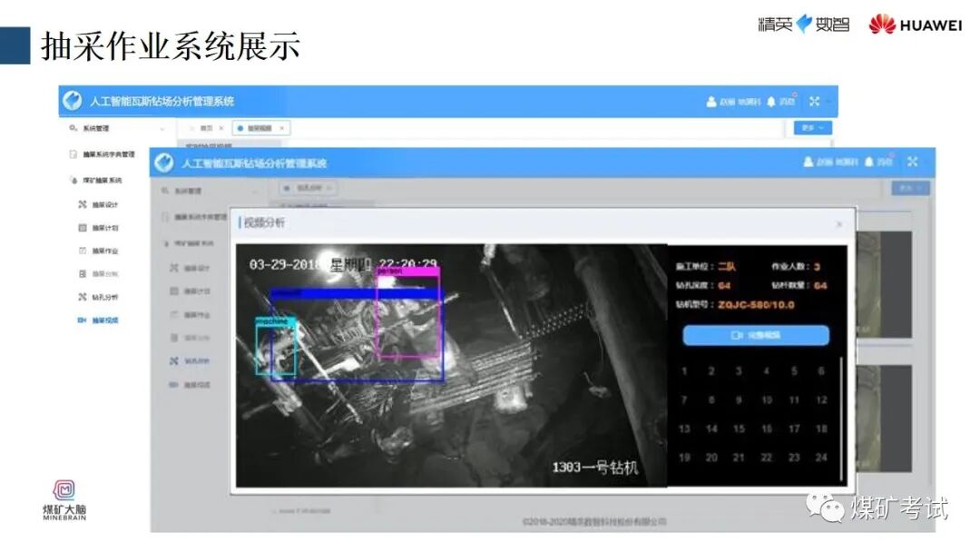Click the 钻孔分析 icon in the front window sidebar
Screen dimensions: 980x552
pos(174,360)
